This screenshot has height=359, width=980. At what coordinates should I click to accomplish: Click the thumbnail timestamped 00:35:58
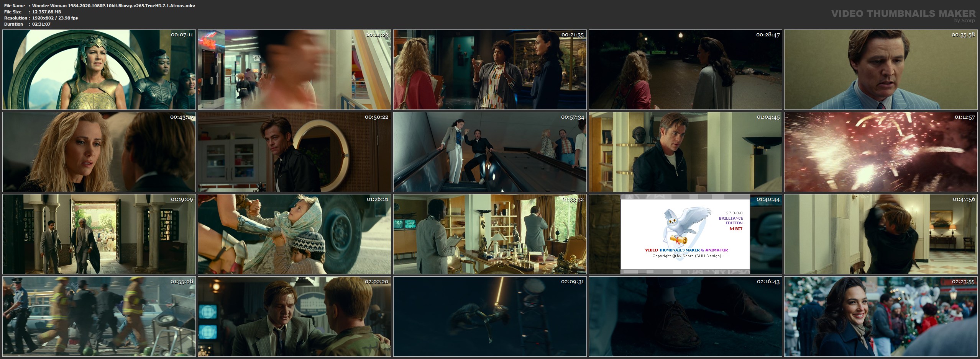[x=881, y=70]
